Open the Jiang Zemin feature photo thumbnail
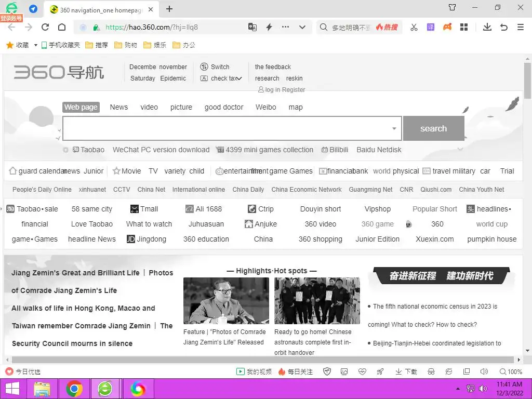 pos(226,301)
